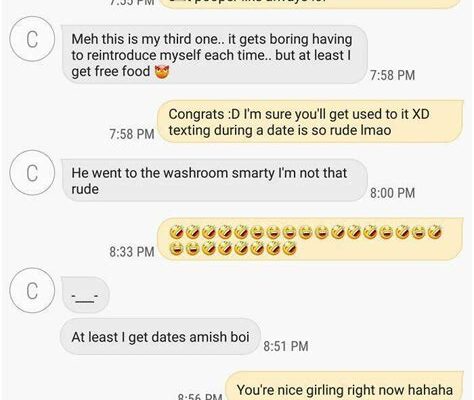Click the 8:56 PM timestamp at the bottom

(x=200, y=397)
